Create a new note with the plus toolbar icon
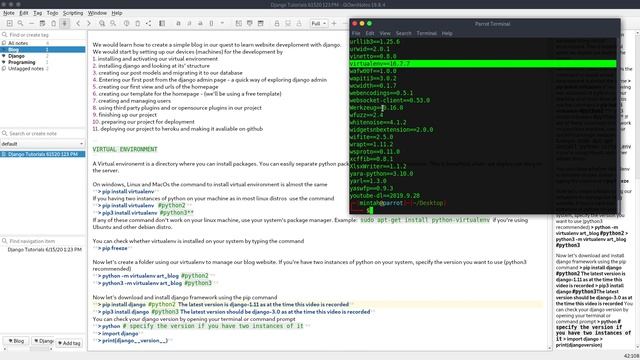The height and width of the screenshot is (360, 640). point(9,24)
